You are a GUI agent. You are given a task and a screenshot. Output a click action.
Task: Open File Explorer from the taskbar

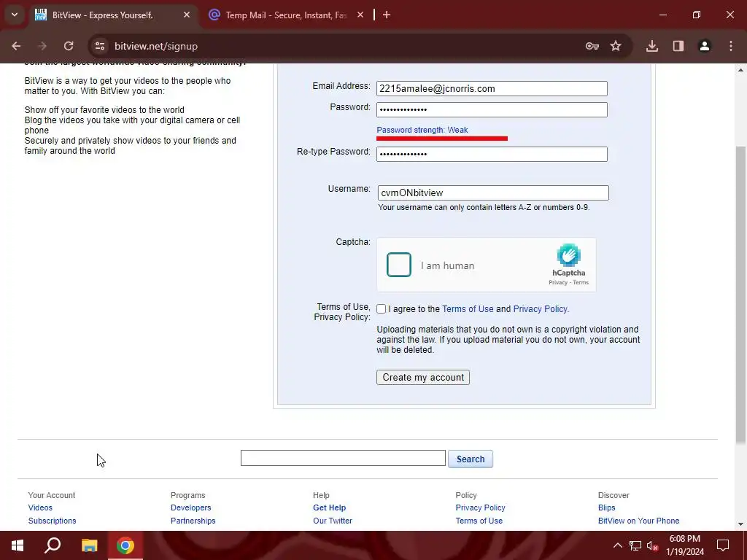click(x=89, y=545)
